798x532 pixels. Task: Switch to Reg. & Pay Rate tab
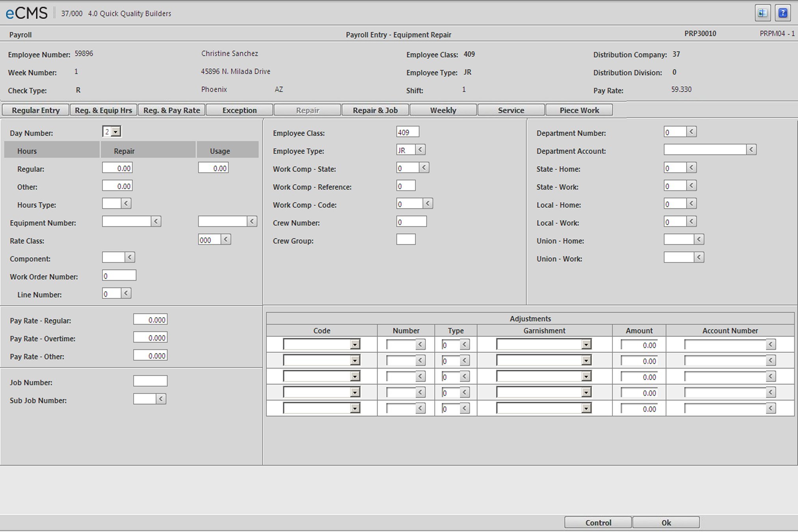[x=171, y=110]
